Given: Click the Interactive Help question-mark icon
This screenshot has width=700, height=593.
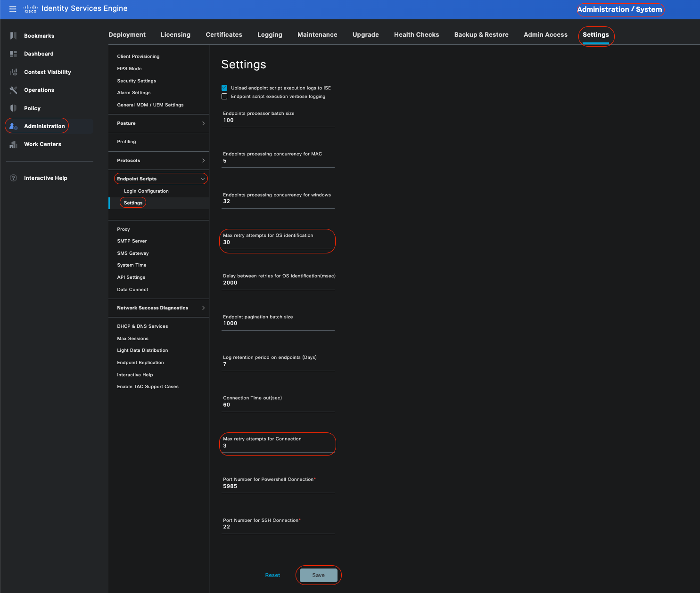Looking at the screenshot, I should tap(13, 178).
